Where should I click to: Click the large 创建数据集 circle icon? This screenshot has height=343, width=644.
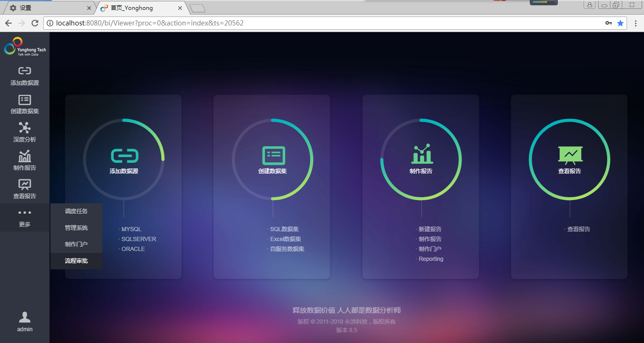pyautogui.click(x=273, y=156)
